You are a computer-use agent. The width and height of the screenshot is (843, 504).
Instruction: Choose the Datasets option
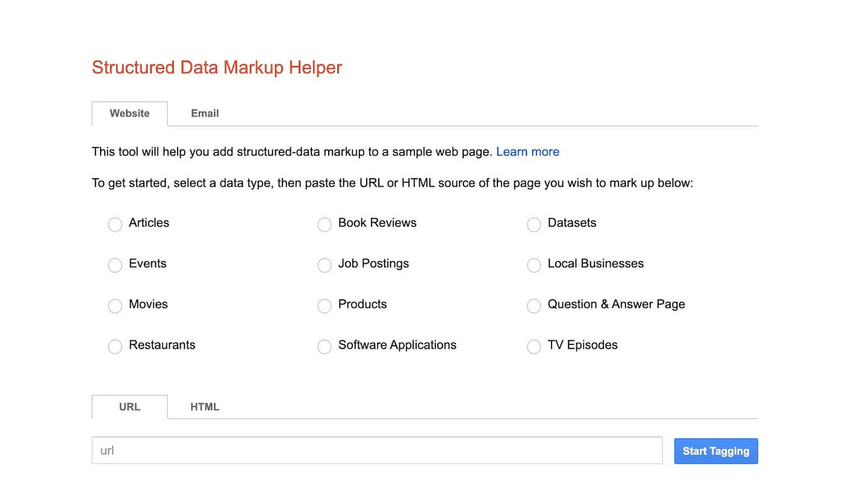pos(534,225)
